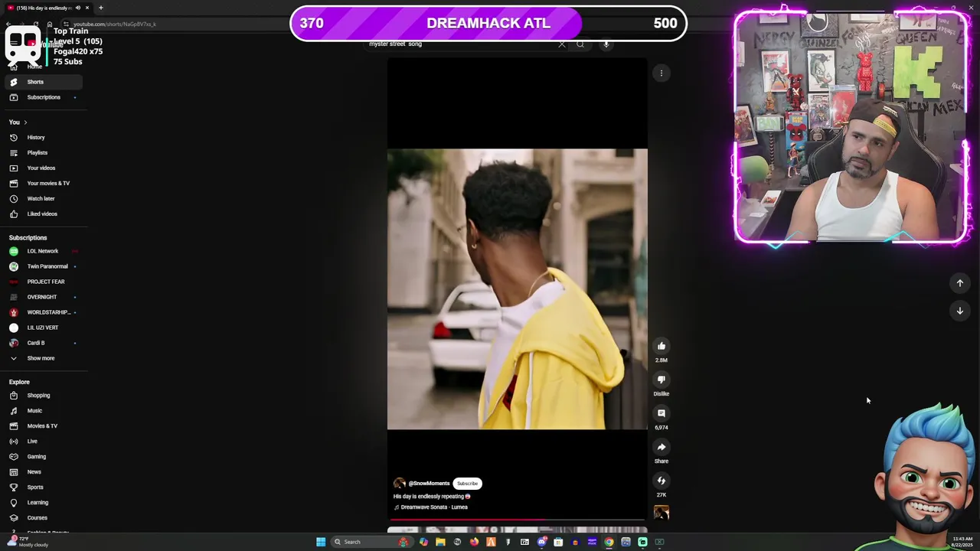Open Shorts in the sidebar

pos(44,82)
